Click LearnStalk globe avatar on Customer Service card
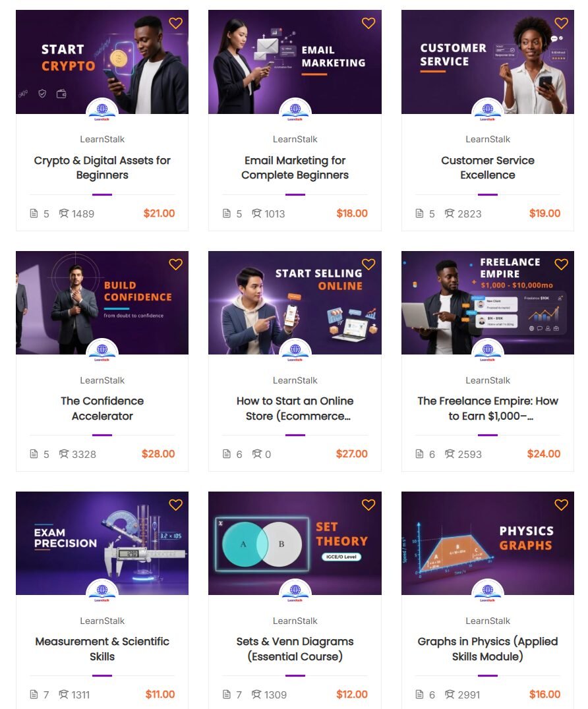Image resolution: width=588 pixels, height=709 pixels. [x=488, y=111]
